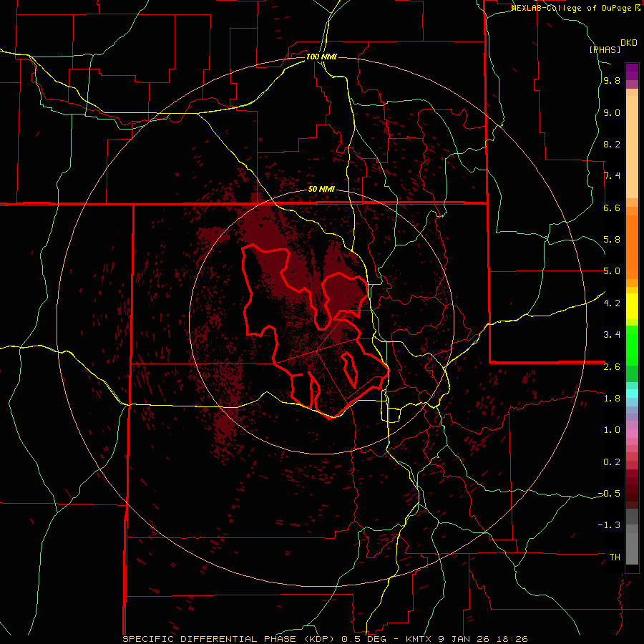Click the 2.6 scale value
The image size is (644, 644).
(612, 367)
